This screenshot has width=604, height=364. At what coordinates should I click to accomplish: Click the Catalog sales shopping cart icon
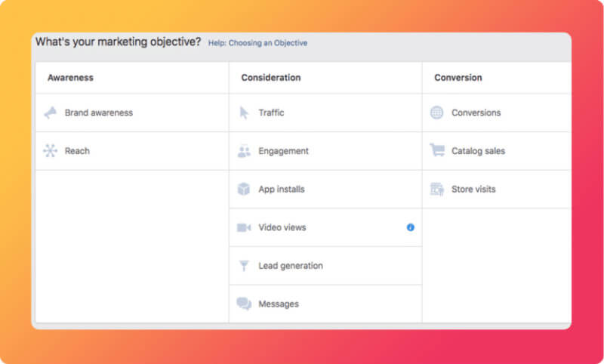point(437,150)
